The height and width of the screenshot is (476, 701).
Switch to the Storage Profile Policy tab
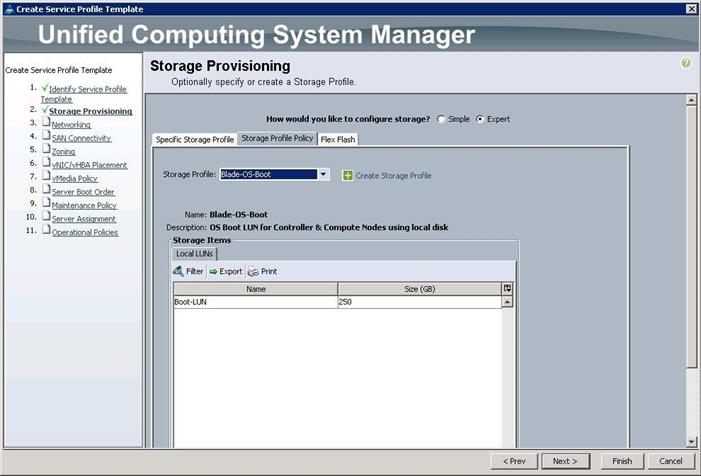277,139
